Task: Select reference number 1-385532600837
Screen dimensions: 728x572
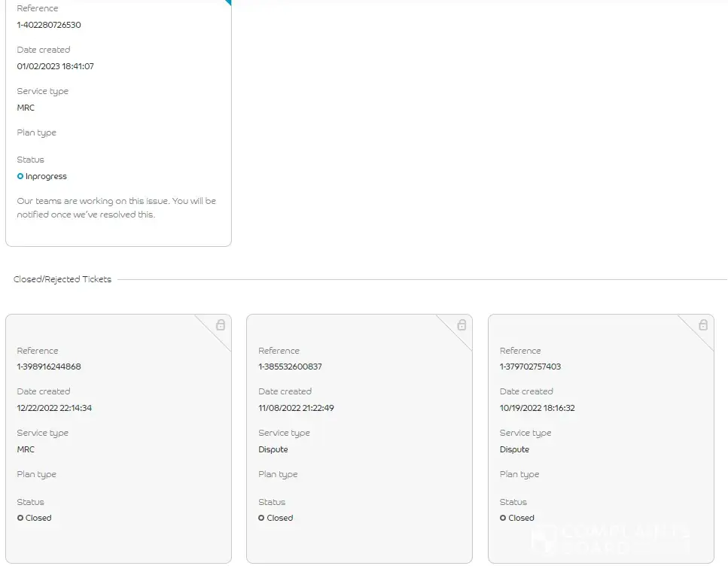Action: [x=290, y=367]
